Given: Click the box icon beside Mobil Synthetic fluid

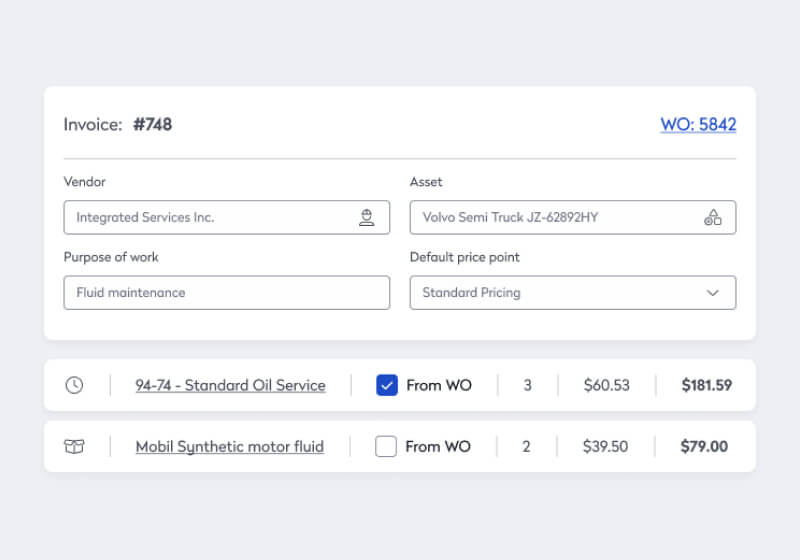Looking at the screenshot, I should point(74,447).
